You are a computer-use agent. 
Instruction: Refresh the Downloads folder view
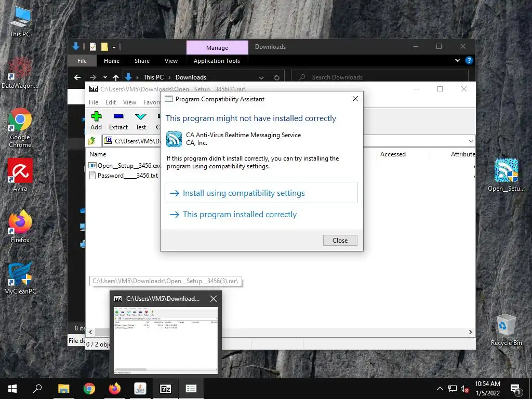[x=276, y=77]
